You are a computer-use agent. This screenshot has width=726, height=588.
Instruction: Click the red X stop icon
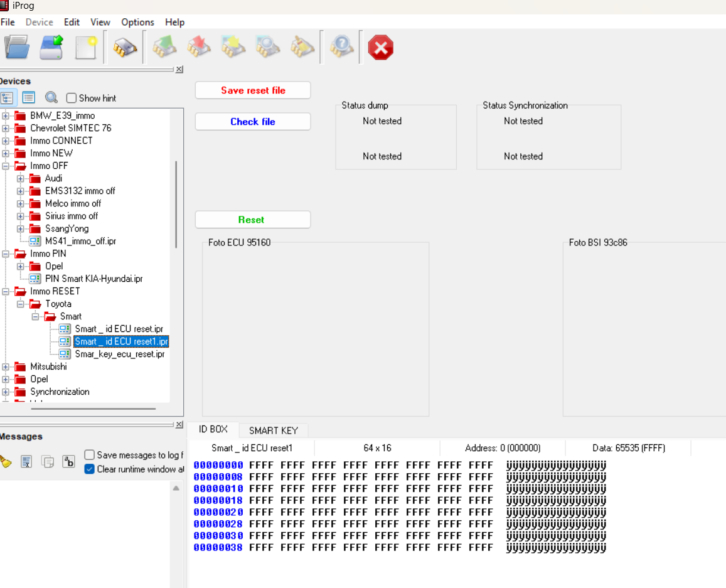click(x=380, y=48)
